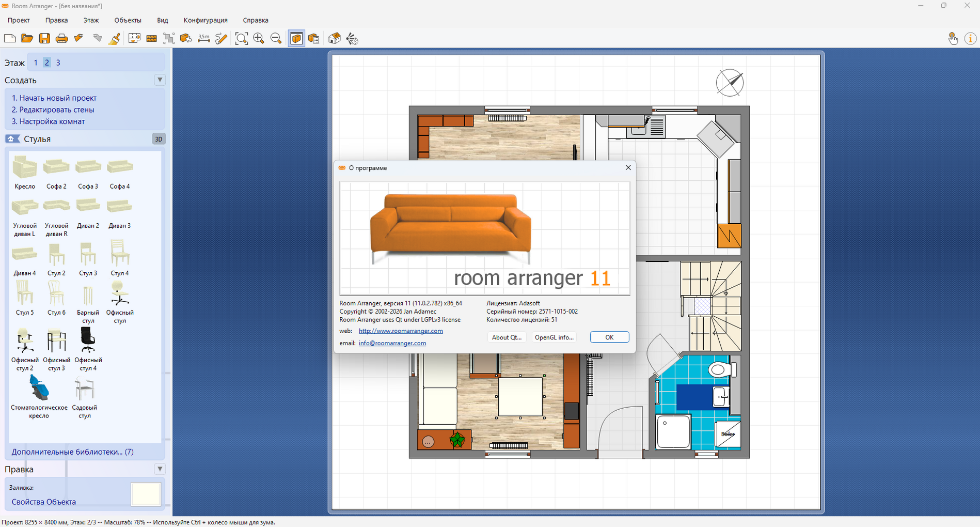This screenshot has width=980, height=527.
Task: Open the Объекты menu
Action: (128, 20)
